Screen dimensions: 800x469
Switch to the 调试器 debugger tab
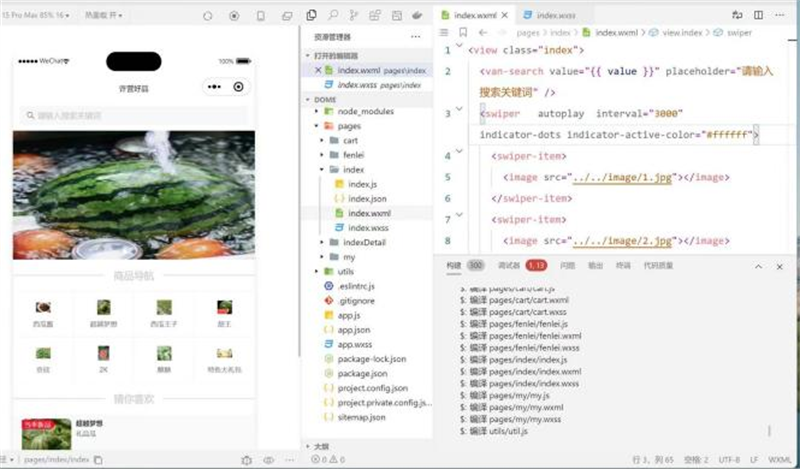tap(508, 266)
